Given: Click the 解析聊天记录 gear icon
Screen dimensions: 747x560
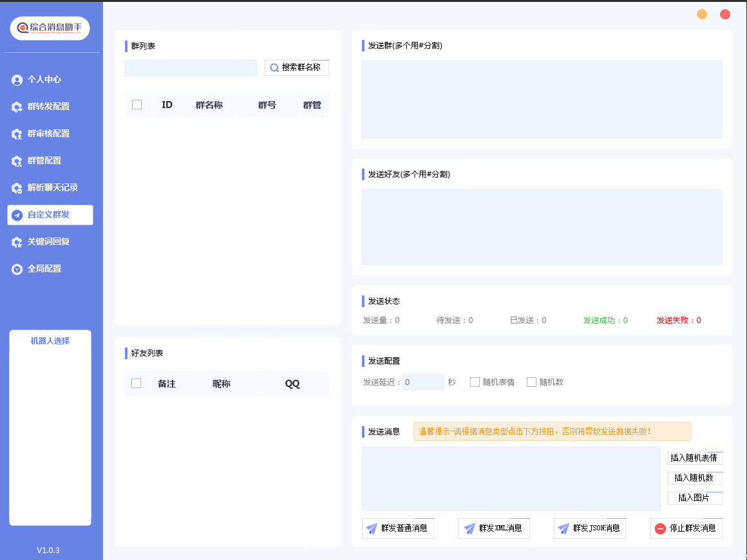Looking at the screenshot, I should click(17, 188).
